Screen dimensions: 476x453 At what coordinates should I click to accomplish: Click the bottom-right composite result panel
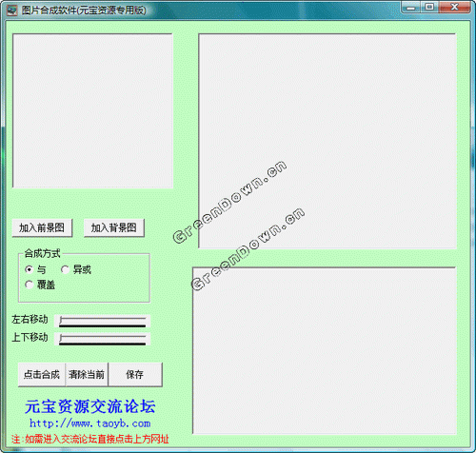325,351
